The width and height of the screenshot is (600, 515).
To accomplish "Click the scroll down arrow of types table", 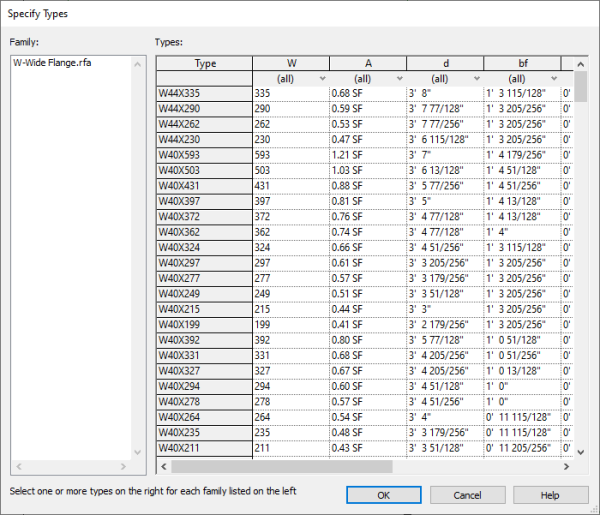I will pos(581,451).
